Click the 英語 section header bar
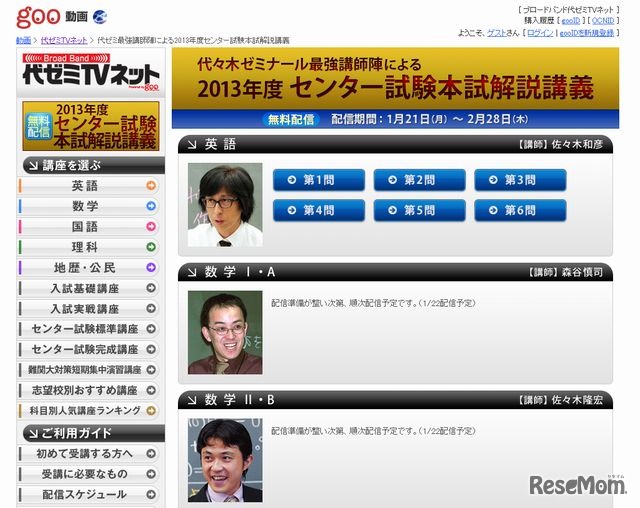This screenshot has height=508, width=640. 396,144
